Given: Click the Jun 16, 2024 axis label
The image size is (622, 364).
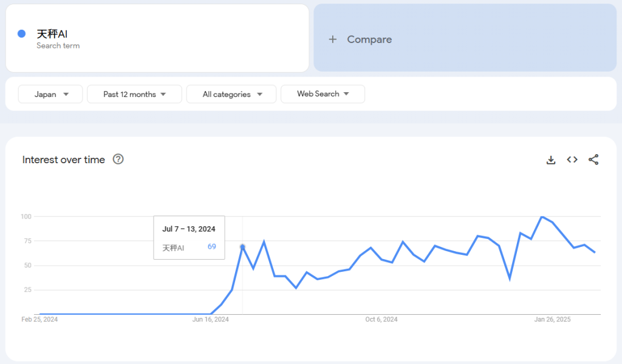Looking at the screenshot, I should tap(211, 319).
